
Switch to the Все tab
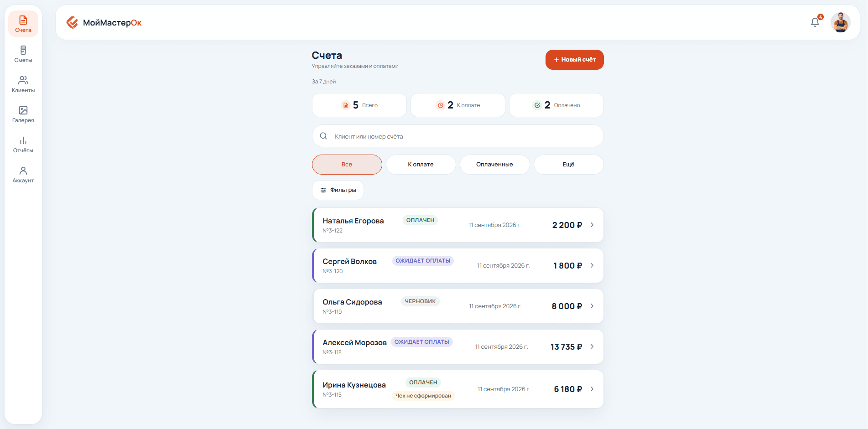point(347,165)
